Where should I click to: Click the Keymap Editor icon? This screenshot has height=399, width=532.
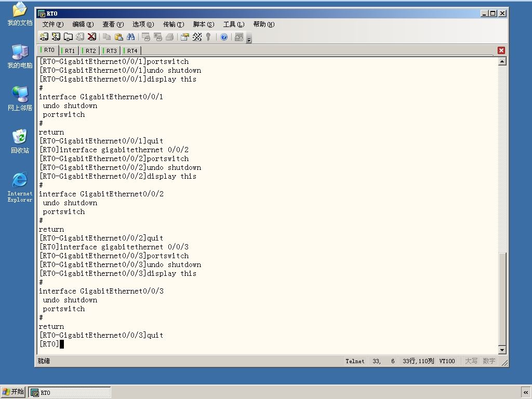(197, 37)
